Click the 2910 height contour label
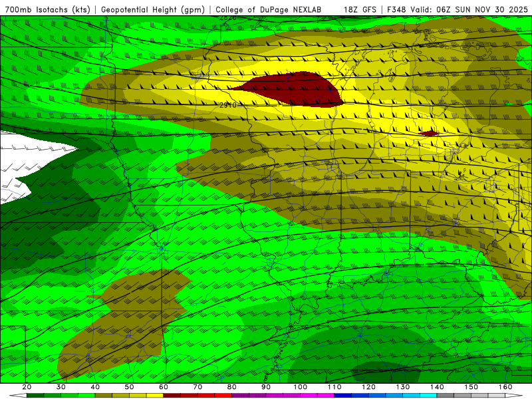This screenshot has width=532, height=399. pos(228,105)
